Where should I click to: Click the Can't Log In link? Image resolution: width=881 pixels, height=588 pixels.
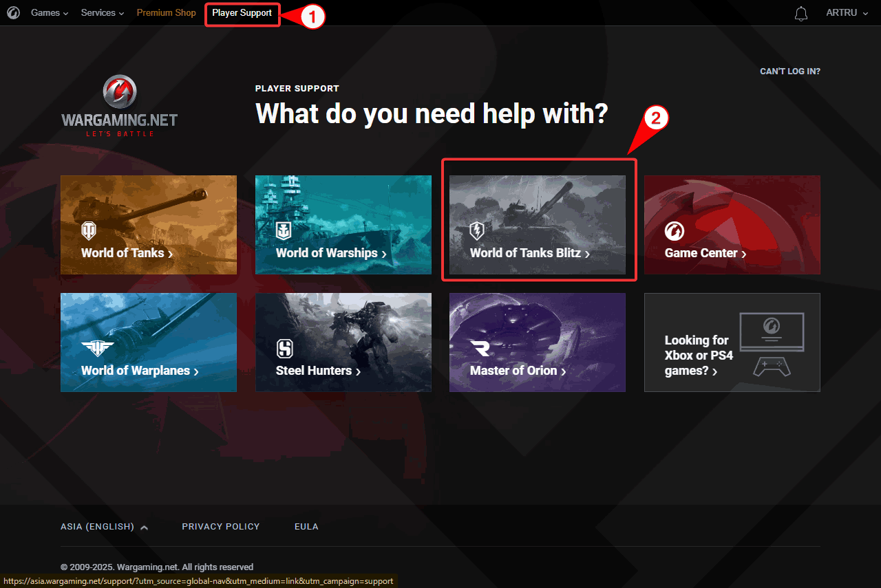[790, 72]
